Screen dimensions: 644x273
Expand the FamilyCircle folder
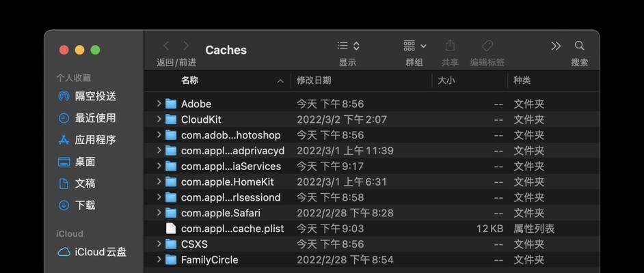tap(159, 259)
